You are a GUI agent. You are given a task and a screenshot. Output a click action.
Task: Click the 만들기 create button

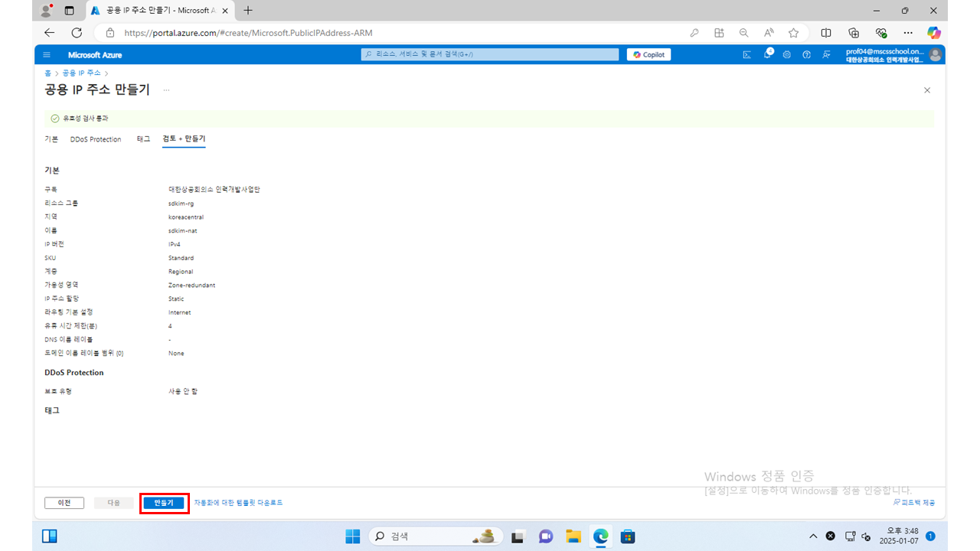(x=164, y=503)
